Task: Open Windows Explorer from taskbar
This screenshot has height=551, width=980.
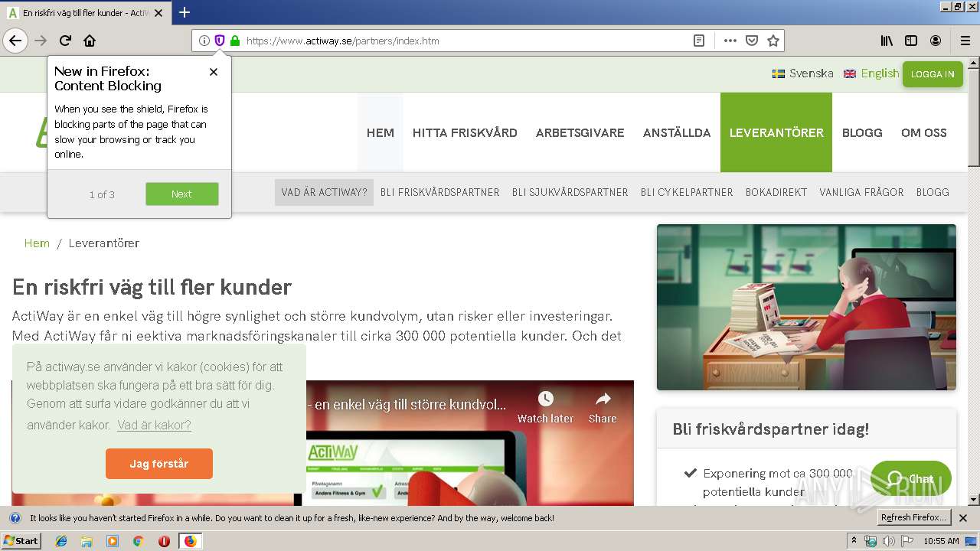Action: coord(87,541)
